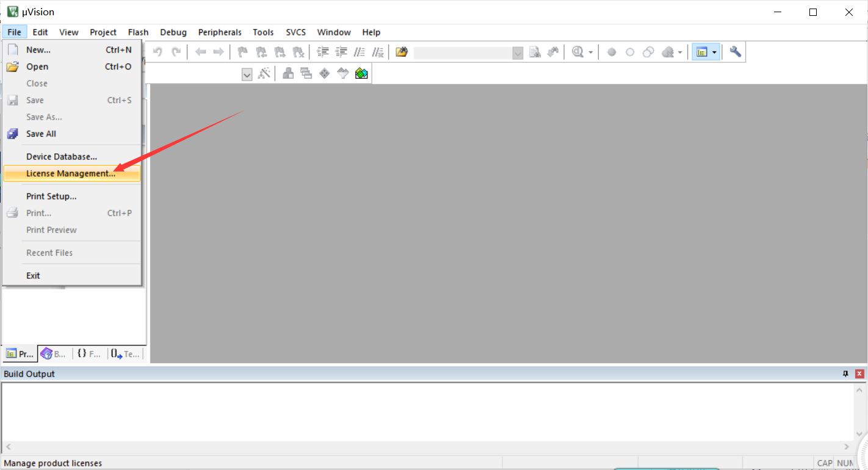This screenshot has height=470, width=868.
Task: Click the Unindent Selection icon
Action: (x=341, y=52)
